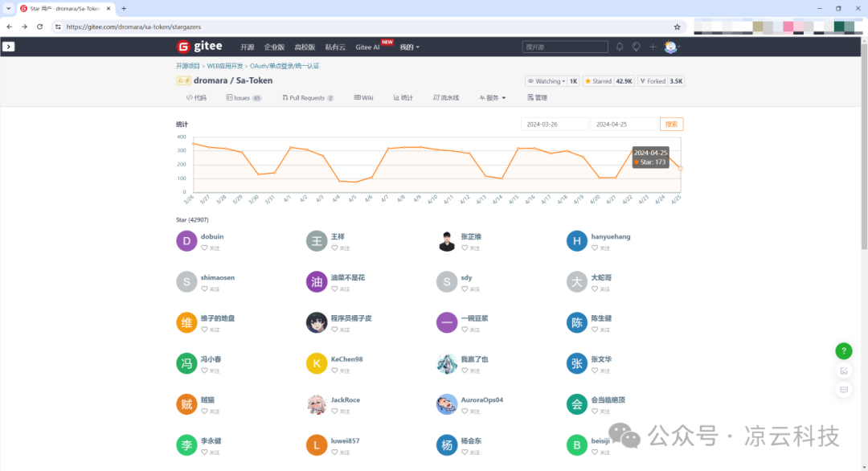The height and width of the screenshot is (471, 868).
Task: Open the 管理 tab
Action: (x=537, y=98)
